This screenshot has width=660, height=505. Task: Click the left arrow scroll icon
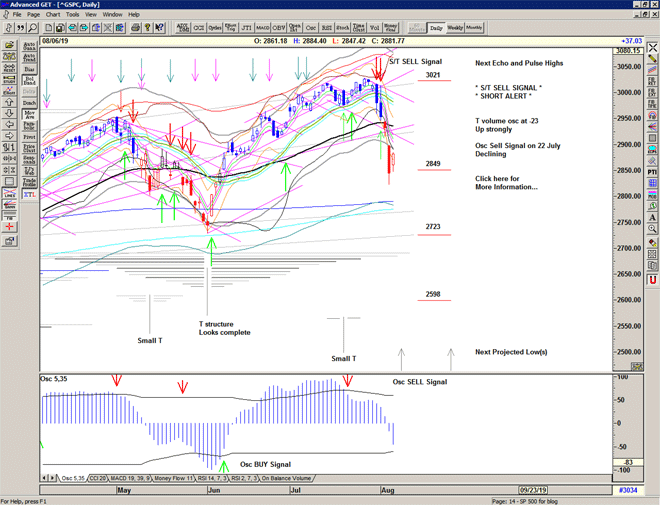10,125
